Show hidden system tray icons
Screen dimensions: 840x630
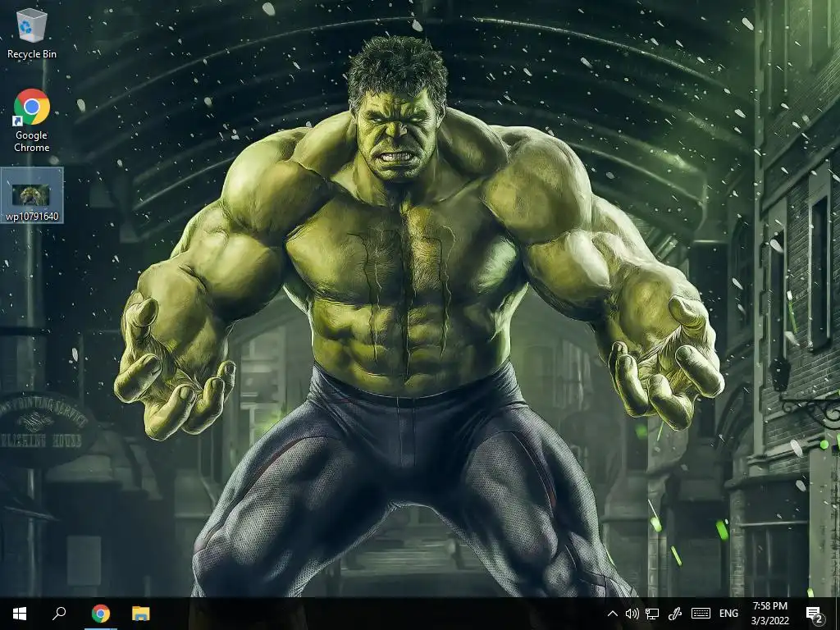612,614
